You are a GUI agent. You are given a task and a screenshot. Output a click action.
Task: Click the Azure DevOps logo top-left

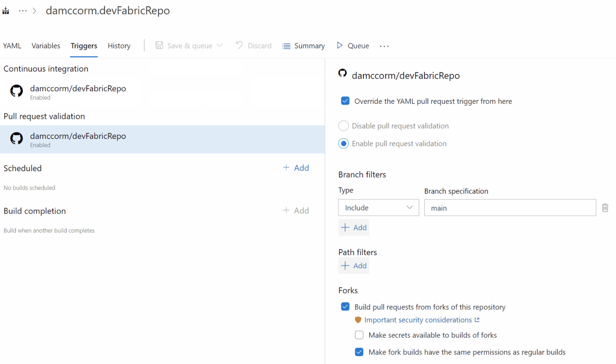(x=6, y=10)
